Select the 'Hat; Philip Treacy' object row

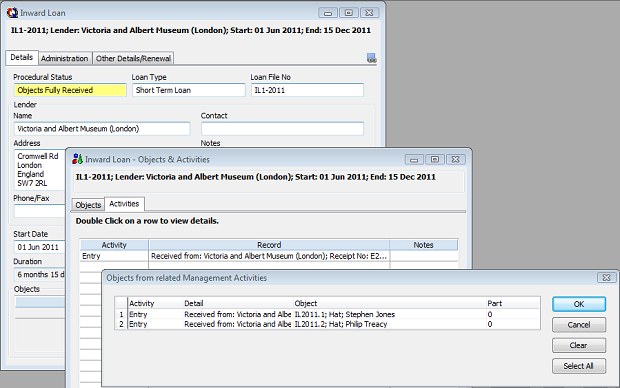point(327,324)
